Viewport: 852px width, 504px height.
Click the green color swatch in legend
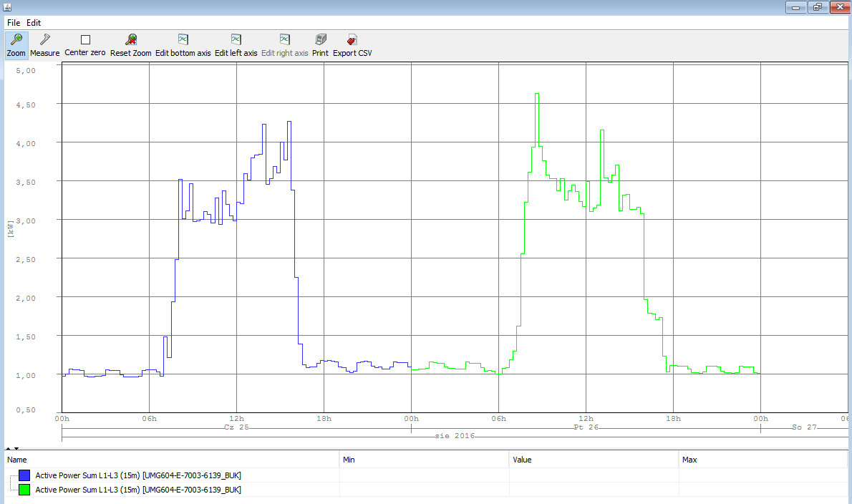click(24, 490)
